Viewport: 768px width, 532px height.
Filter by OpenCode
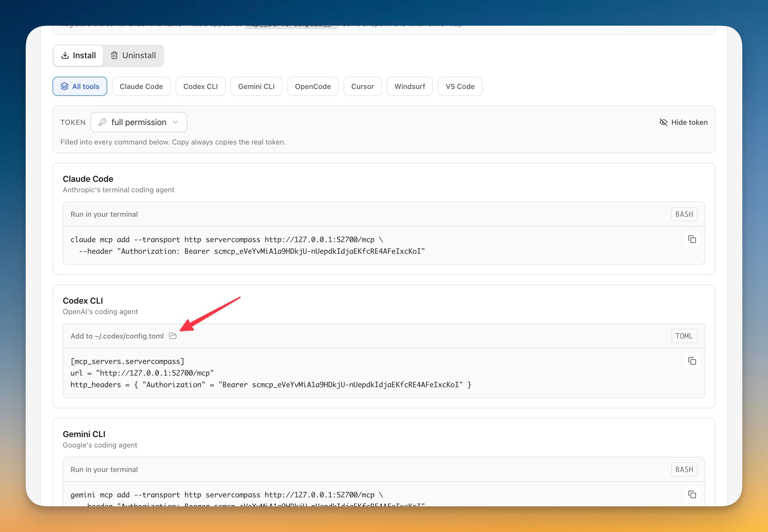click(x=313, y=86)
